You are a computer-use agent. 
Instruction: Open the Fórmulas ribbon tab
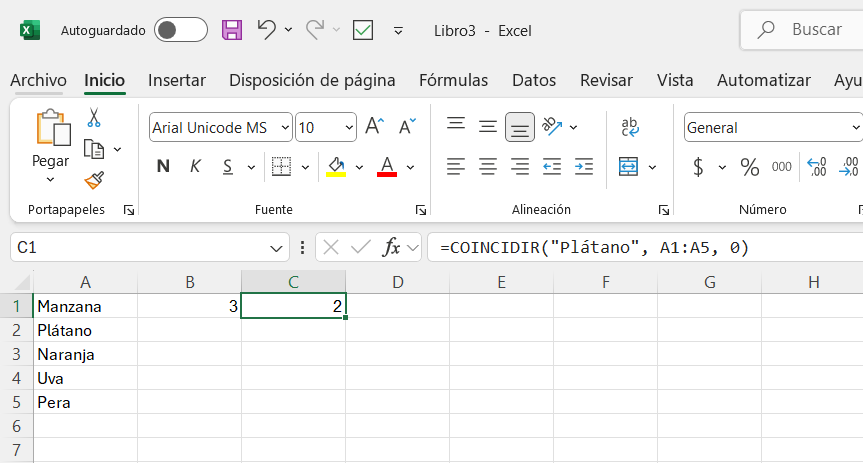pyautogui.click(x=453, y=80)
